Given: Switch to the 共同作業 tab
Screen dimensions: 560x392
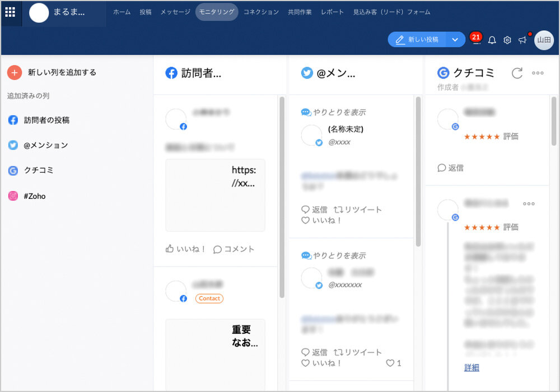Looking at the screenshot, I should 300,12.
